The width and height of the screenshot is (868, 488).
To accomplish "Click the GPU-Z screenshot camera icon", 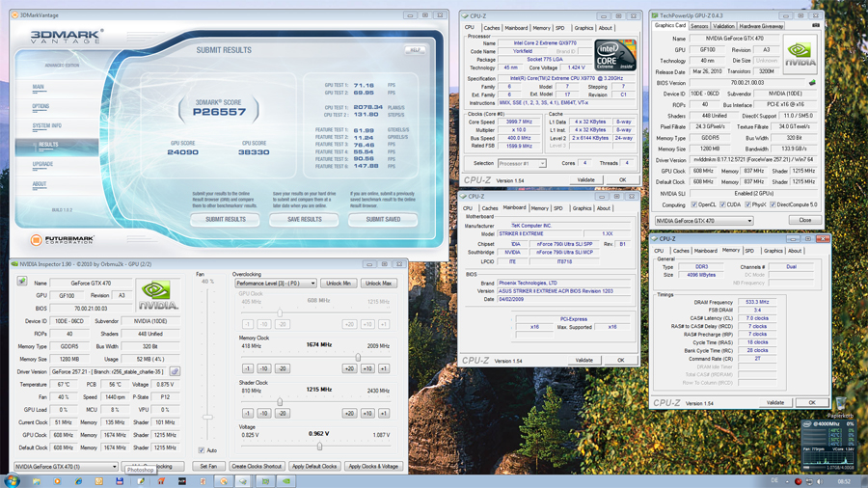I will (x=815, y=25).
